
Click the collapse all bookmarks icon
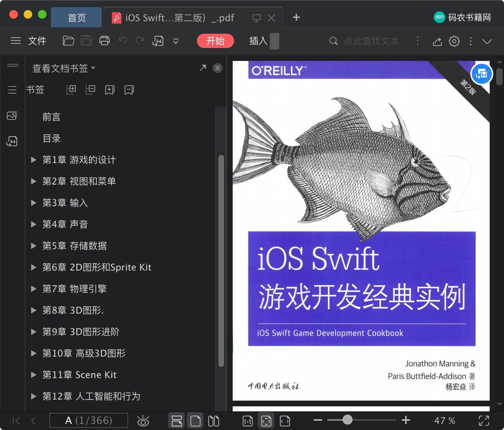(x=90, y=90)
